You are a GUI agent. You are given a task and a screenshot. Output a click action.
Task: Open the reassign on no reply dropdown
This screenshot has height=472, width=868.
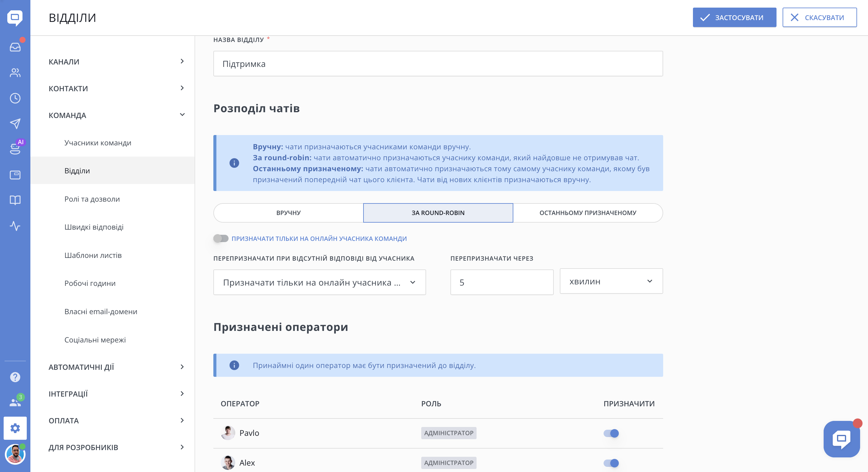[319, 282]
